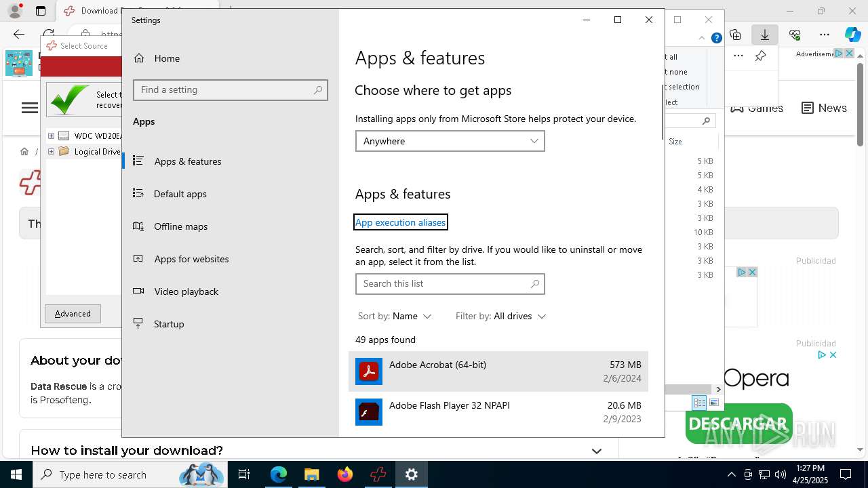Viewport: 868px width, 488px height.
Task: Switch to details view in background window
Action: [699, 403]
